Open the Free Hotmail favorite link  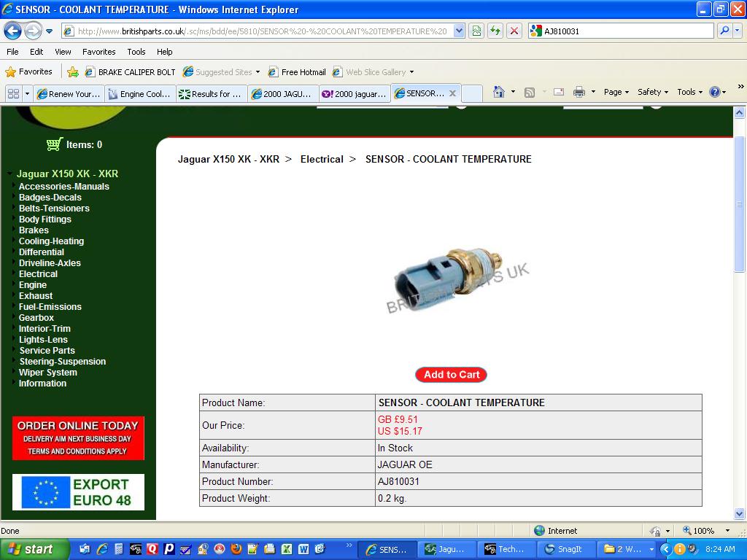[297, 72]
